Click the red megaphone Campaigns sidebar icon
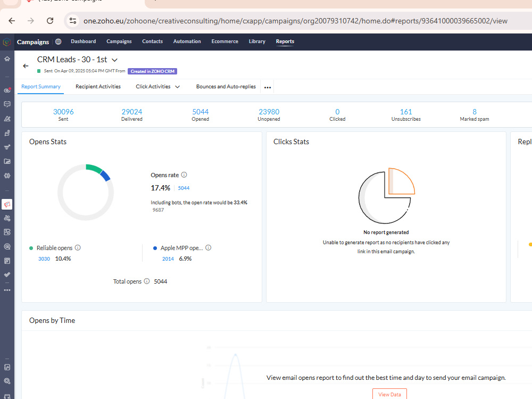 (x=7, y=204)
